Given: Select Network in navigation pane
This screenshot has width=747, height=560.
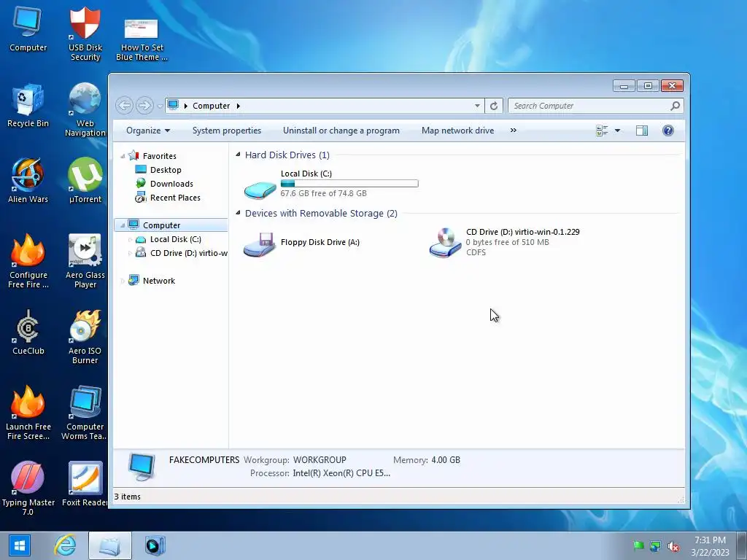Looking at the screenshot, I should 158,281.
